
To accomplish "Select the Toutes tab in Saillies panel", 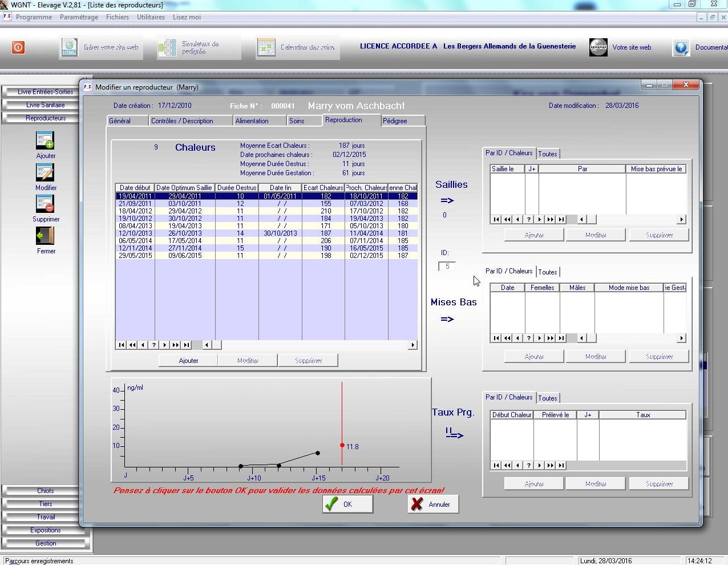I will (548, 154).
